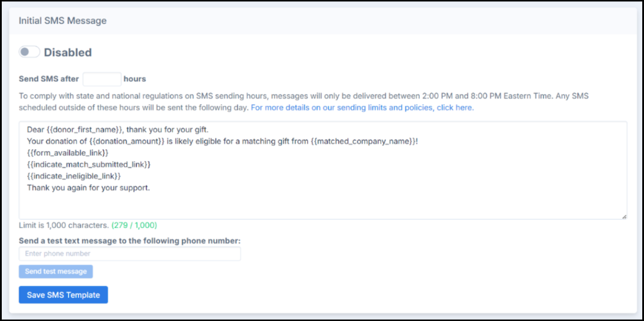The width and height of the screenshot is (644, 321).
Task: Grab the textarea resize handle corner
Action: coord(624,216)
